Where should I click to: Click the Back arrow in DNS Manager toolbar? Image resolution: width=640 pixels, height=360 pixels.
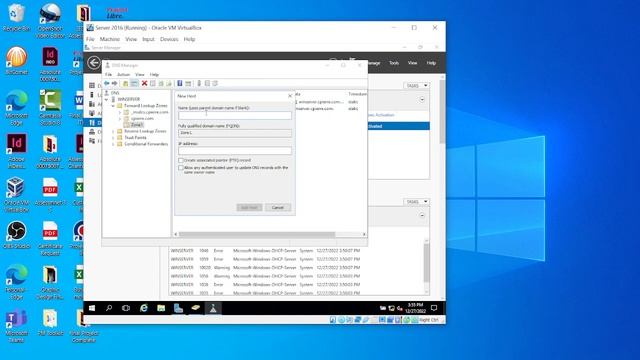coord(107,83)
